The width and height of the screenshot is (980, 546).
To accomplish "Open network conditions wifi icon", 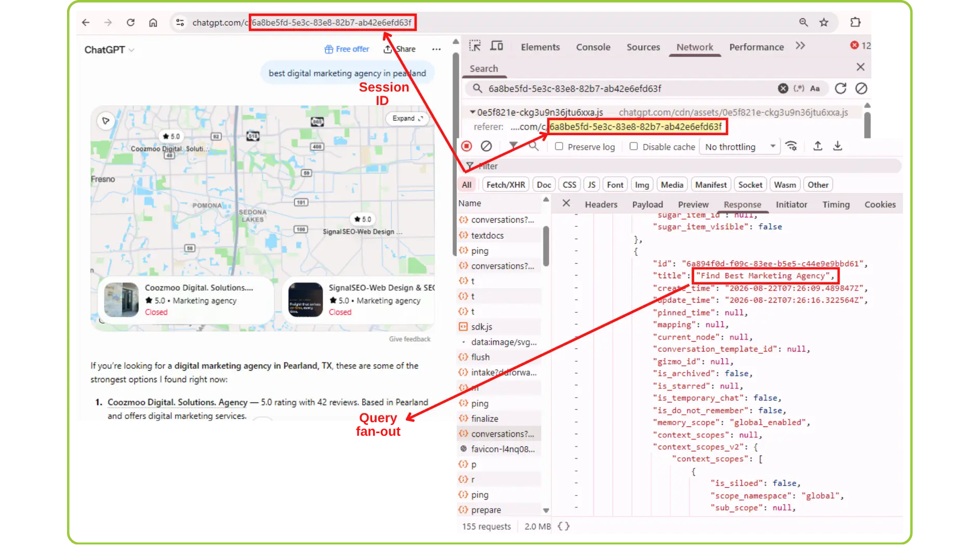I will [x=791, y=146].
